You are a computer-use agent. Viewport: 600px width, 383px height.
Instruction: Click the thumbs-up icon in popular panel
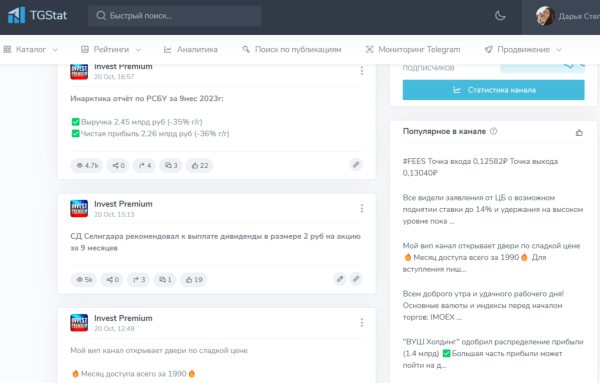(x=579, y=132)
